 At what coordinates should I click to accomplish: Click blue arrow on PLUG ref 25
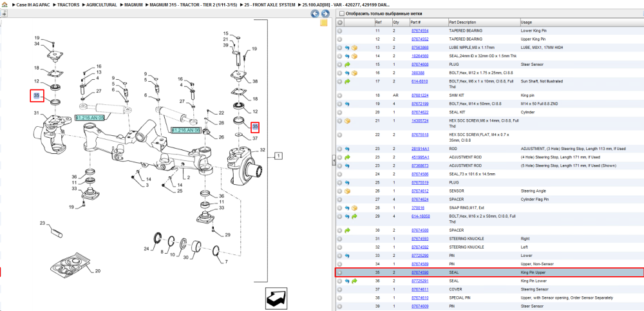point(347,182)
